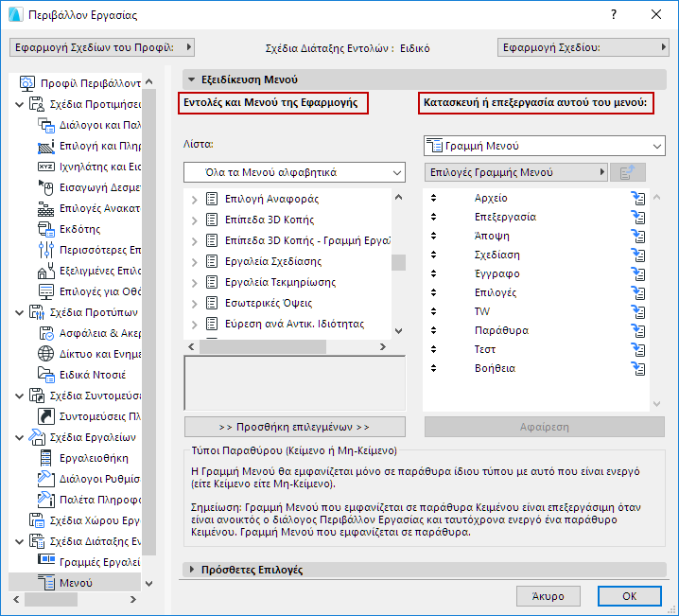This screenshot has height=616, width=679.
Task: Open Επιλογές Γραμμής Μενού popup
Action: tap(516, 172)
